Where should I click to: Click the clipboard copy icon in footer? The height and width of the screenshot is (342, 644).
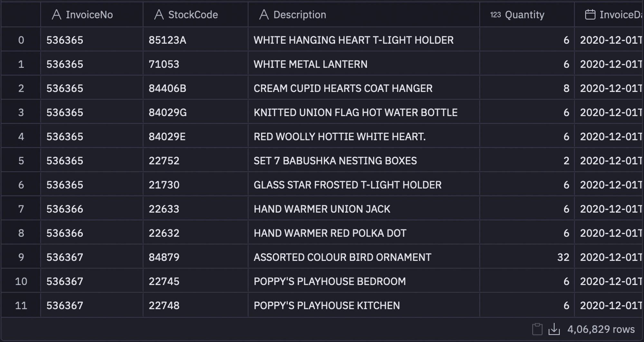tap(537, 329)
